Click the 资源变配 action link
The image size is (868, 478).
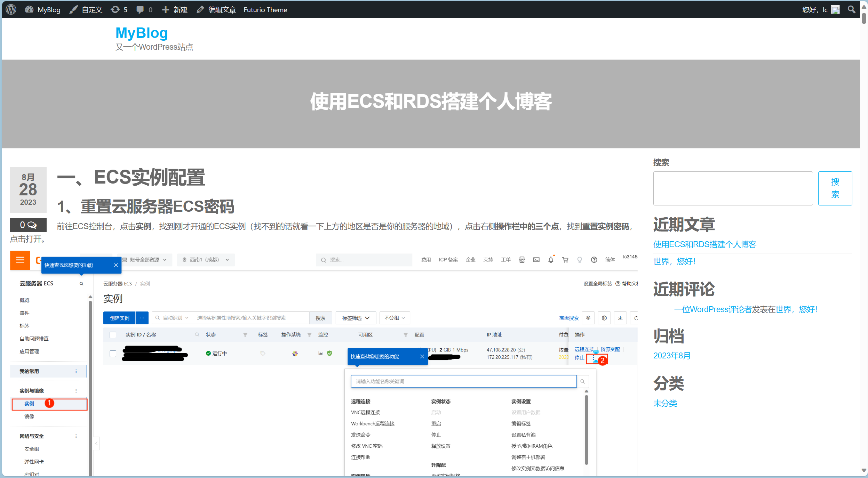[x=610, y=349]
